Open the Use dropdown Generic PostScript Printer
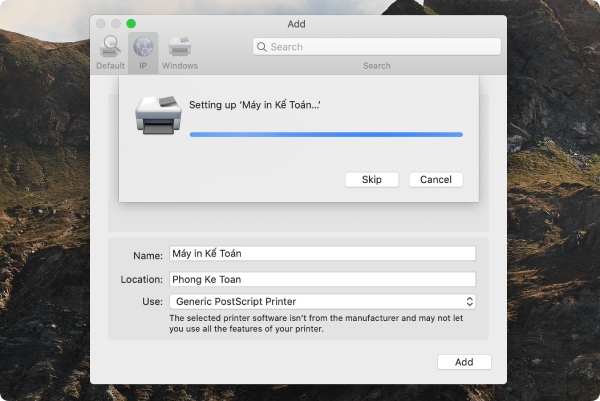Image resolution: width=600 pixels, height=401 pixels. pos(322,302)
